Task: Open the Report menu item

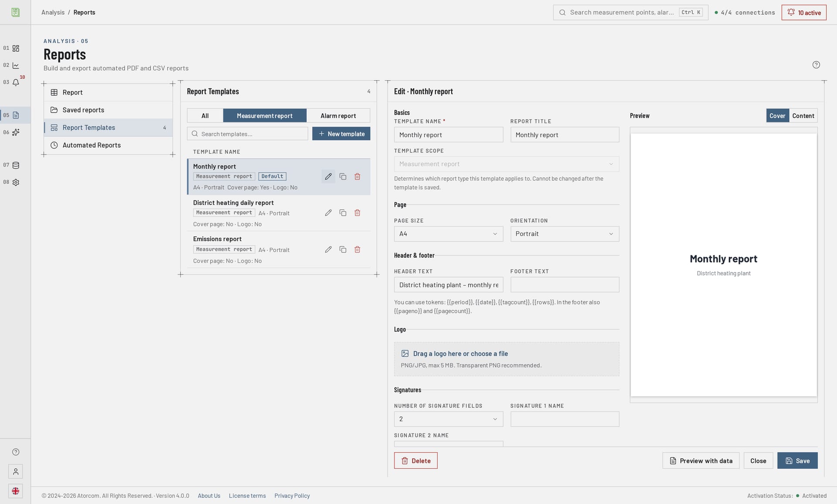Action: pos(108,92)
